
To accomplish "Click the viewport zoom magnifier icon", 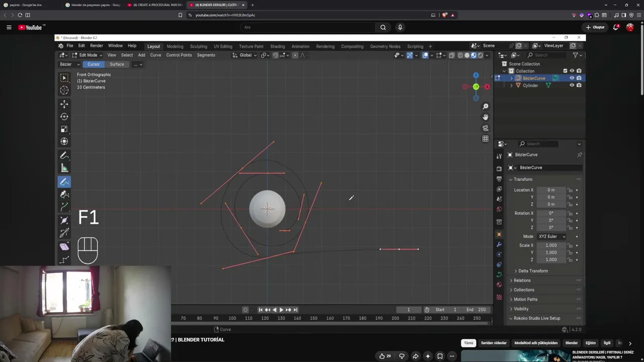I will click(x=486, y=107).
